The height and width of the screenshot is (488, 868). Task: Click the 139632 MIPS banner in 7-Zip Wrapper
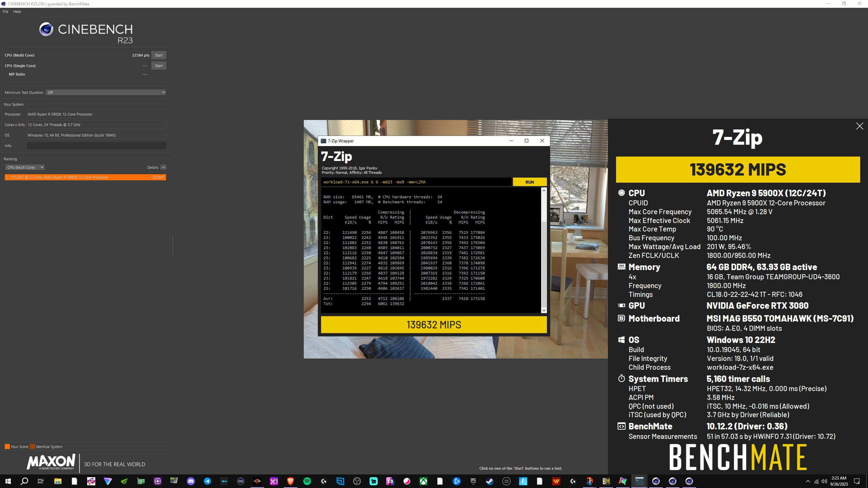(434, 325)
